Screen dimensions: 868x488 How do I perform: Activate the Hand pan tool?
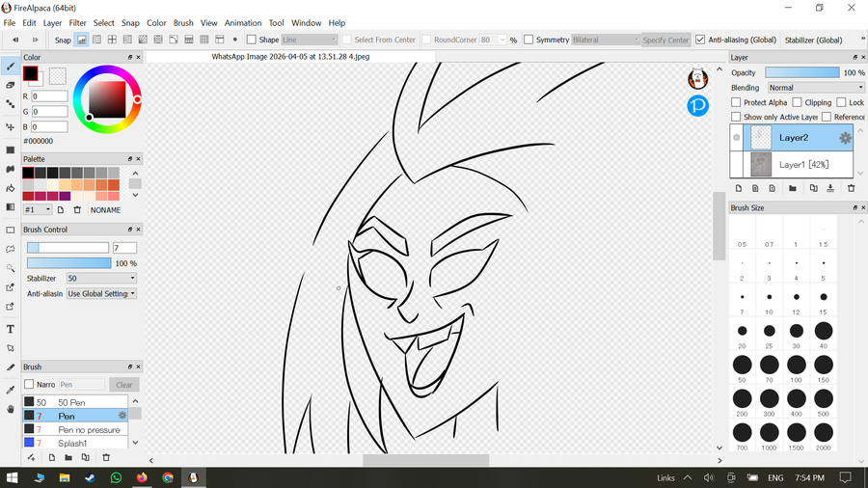pos(11,409)
